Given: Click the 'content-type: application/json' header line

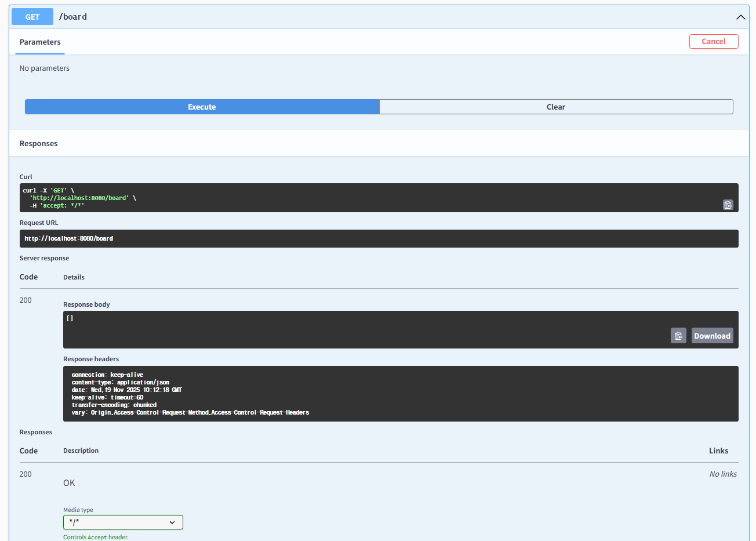Looking at the screenshot, I should coord(121,382).
